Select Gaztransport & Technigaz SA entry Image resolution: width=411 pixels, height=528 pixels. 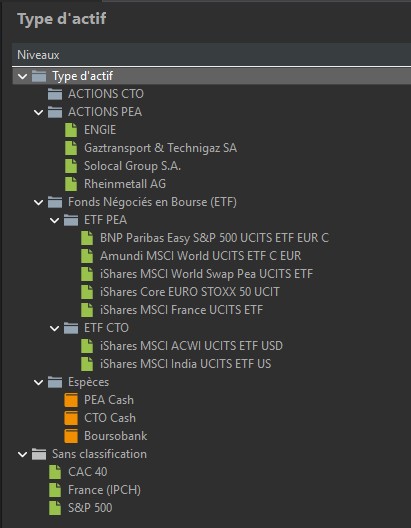161,148
